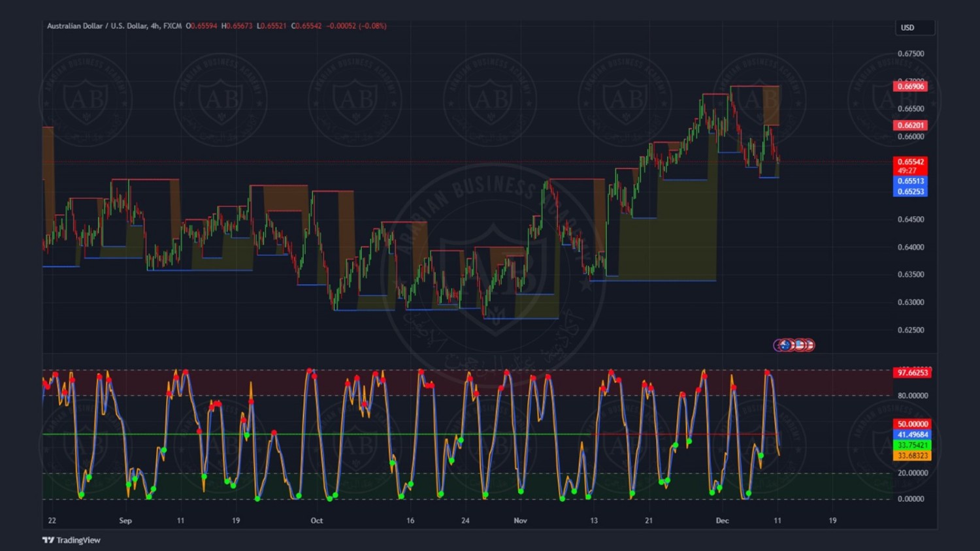Click the 41.49684 blue oscillator label
The height and width of the screenshot is (551, 980).
[912, 434]
